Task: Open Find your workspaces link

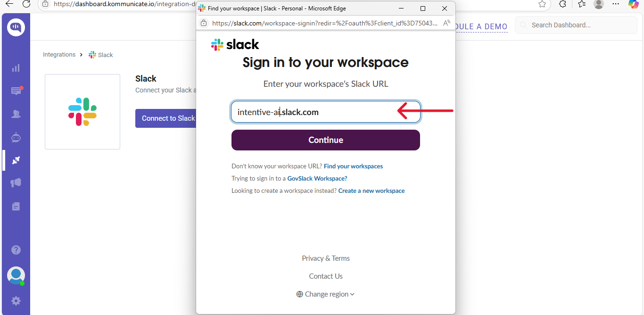Action: coord(353,166)
